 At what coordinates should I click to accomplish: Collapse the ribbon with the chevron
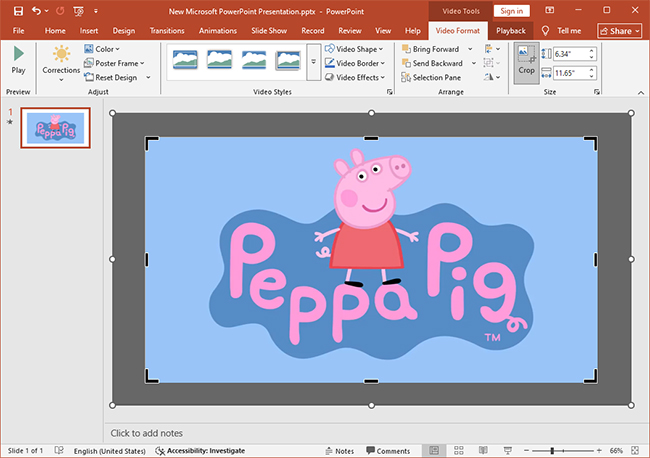(x=641, y=92)
